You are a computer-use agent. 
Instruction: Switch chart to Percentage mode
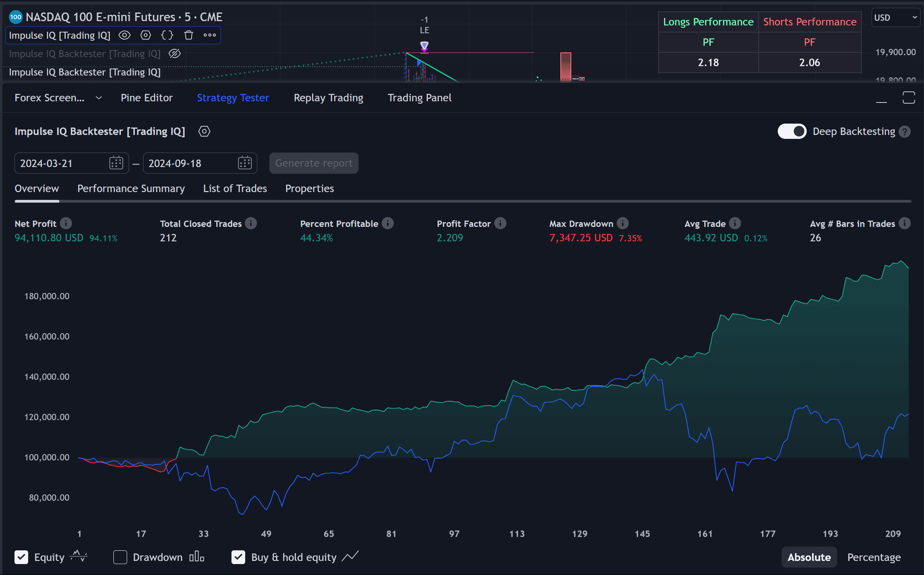(874, 557)
